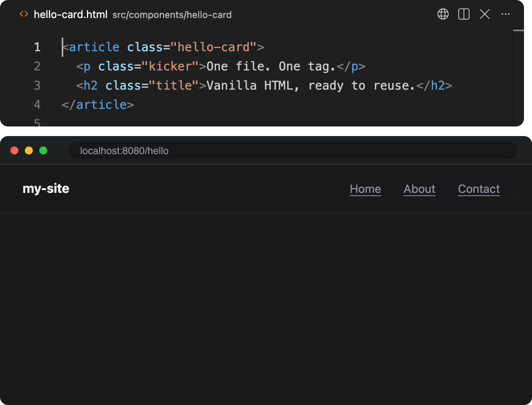Image resolution: width=532 pixels, height=405 pixels.
Task: Click line number 3 in the gutter
Action: click(37, 85)
